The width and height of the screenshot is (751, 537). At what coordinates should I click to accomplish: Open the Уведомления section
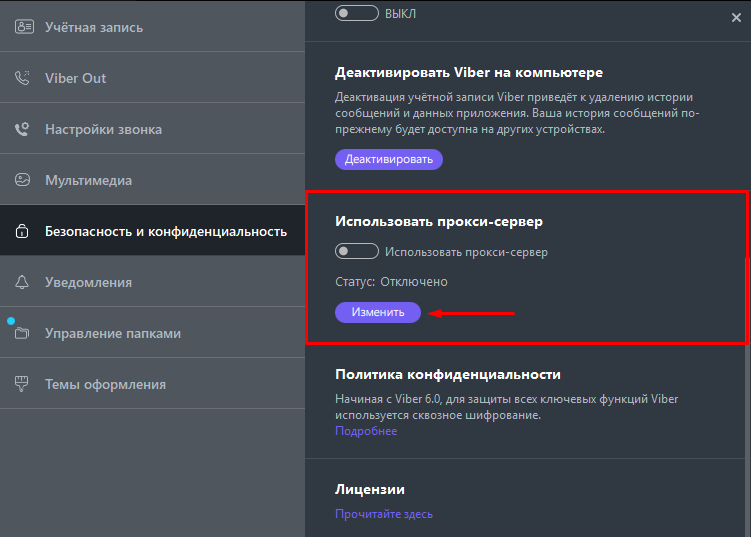[152, 282]
